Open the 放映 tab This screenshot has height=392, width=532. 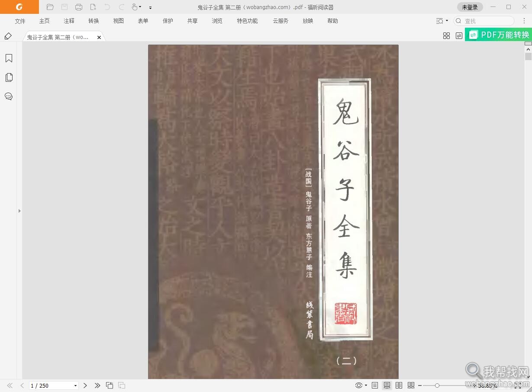coord(308,21)
